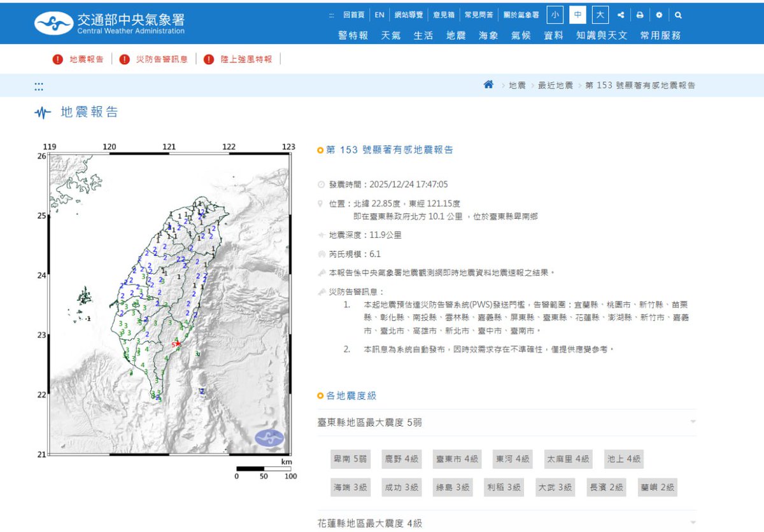This screenshot has width=764, height=532.
Task: Open the 知識與天文 menu
Action: pyautogui.click(x=602, y=36)
